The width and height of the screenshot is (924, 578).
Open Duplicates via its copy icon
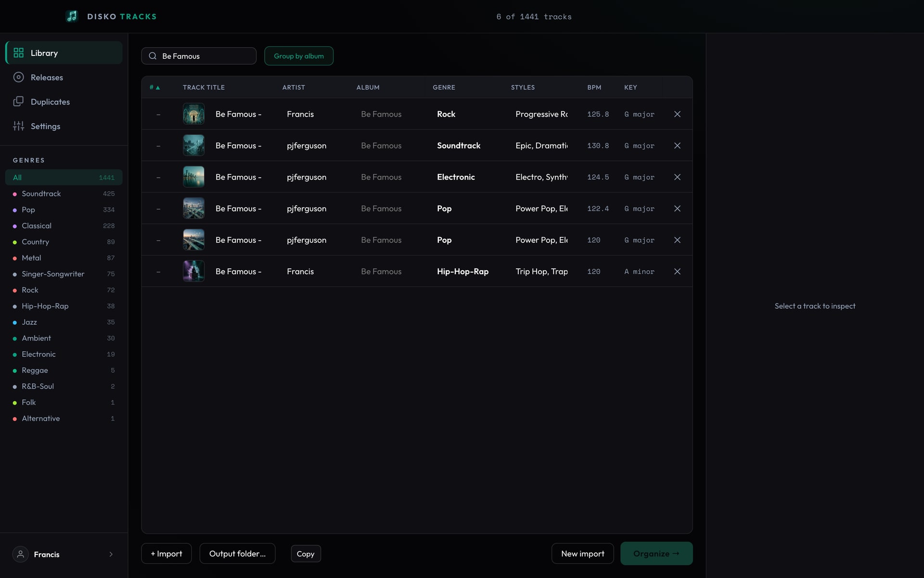tap(19, 102)
